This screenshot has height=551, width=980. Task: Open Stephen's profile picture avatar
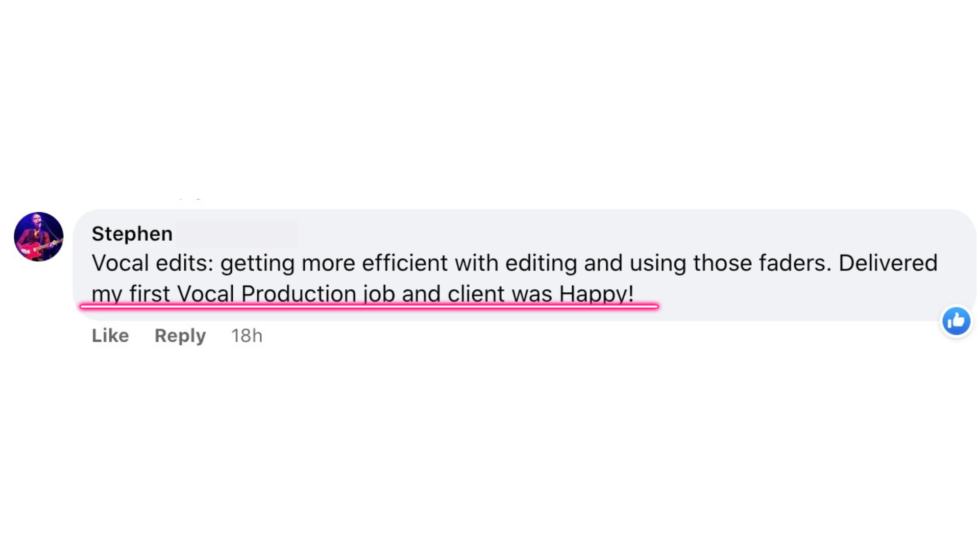pyautogui.click(x=39, y=237)
